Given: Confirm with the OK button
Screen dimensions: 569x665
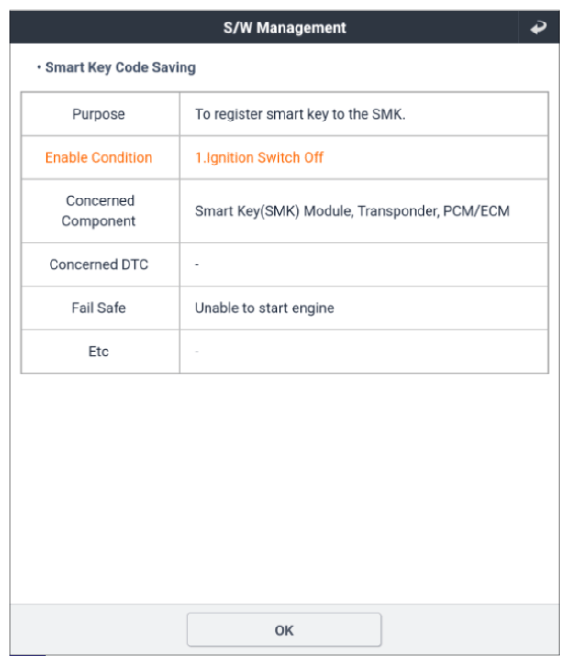Looking at the screenshot, I should (284, 630).
